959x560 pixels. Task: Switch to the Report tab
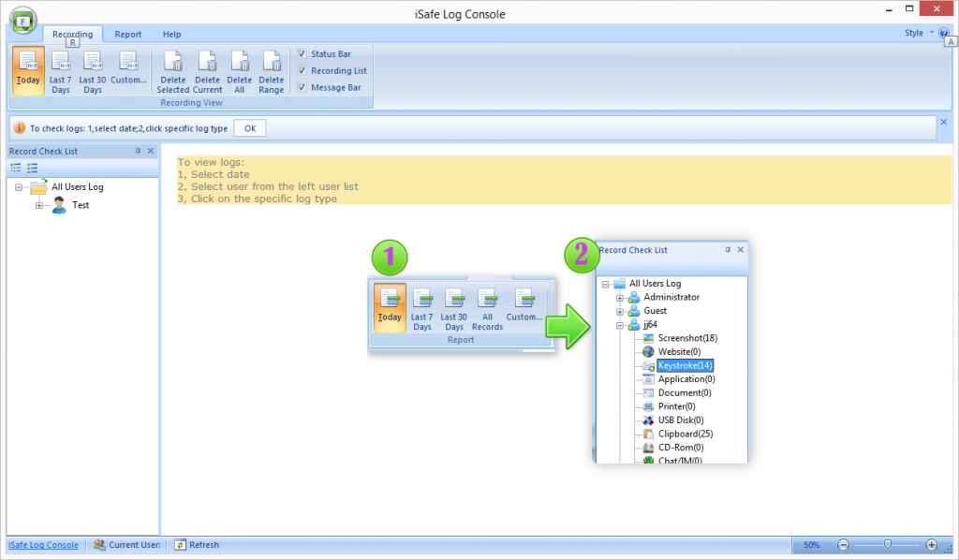tap(128, 35)
